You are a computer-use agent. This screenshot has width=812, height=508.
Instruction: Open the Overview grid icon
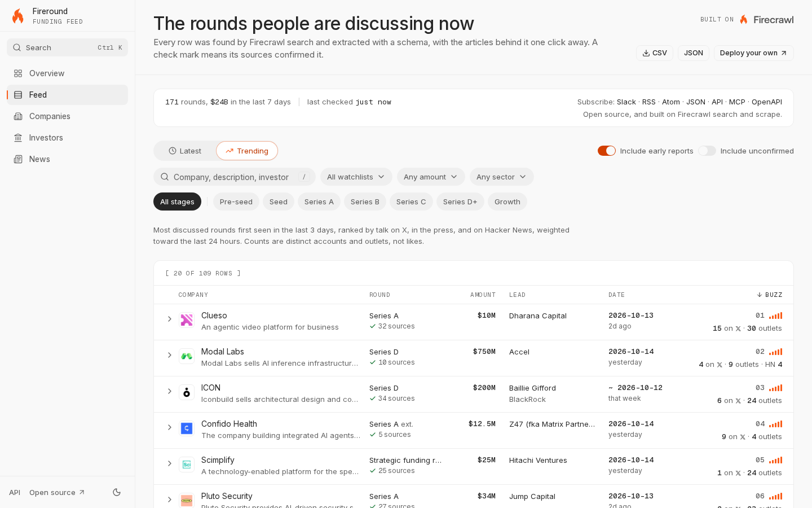18,73
